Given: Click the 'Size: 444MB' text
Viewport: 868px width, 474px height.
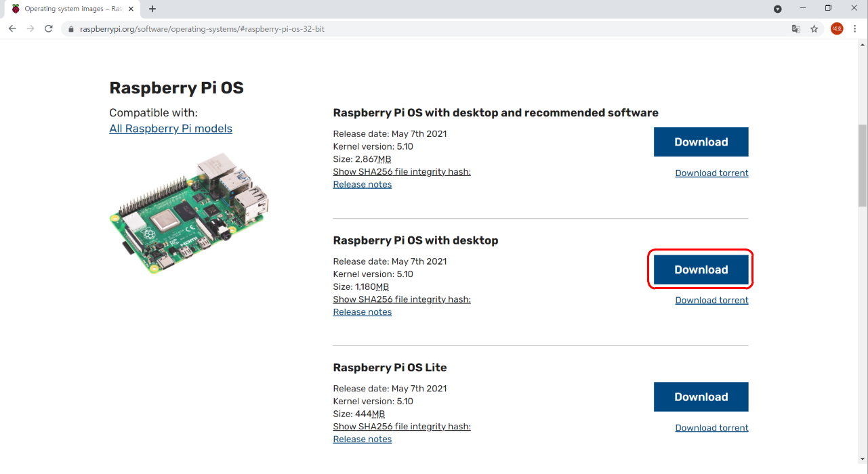Looking at the screenshot, I should [x=359, y=414].
